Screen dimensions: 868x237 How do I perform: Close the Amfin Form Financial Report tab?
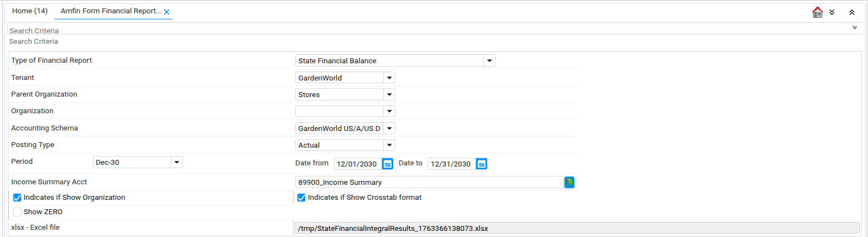point(166,12)
